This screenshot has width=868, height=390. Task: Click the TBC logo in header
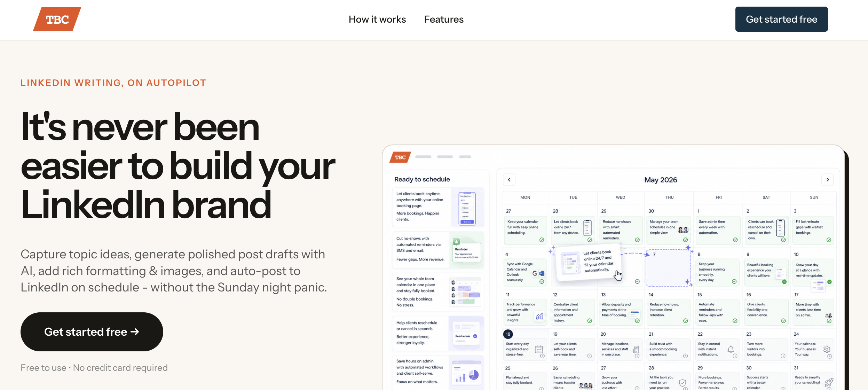(x=57, y=19)
